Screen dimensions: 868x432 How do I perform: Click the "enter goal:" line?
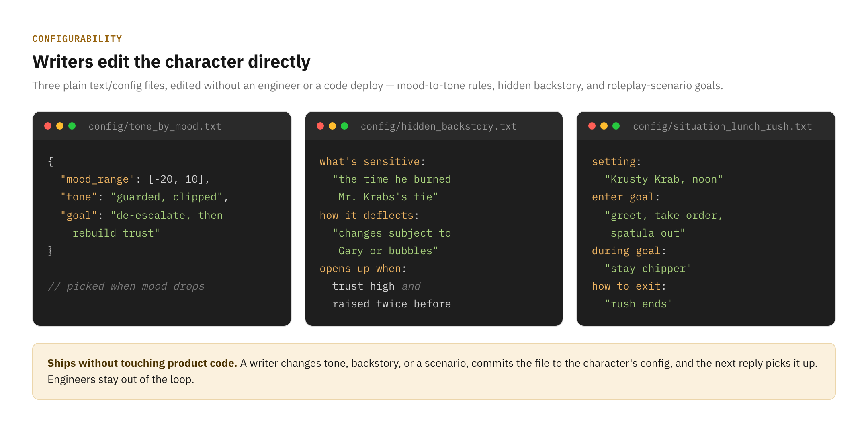(x=626, y=197)
